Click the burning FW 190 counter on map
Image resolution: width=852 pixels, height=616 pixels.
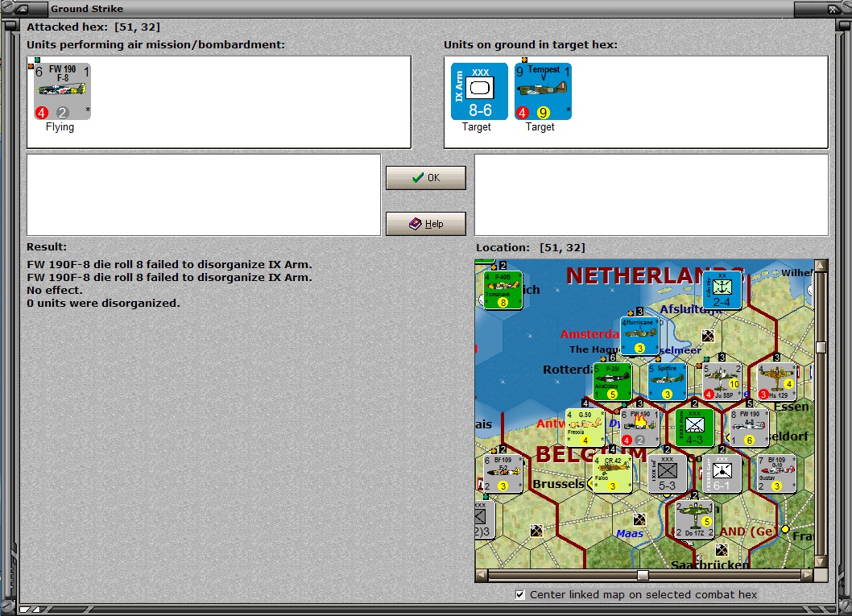click(x=639, y=428)
